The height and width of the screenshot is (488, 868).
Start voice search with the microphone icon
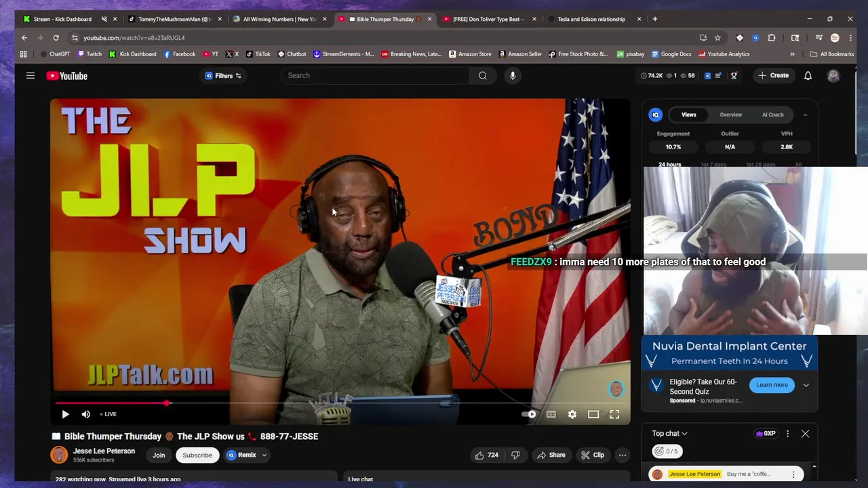point(513,75)
